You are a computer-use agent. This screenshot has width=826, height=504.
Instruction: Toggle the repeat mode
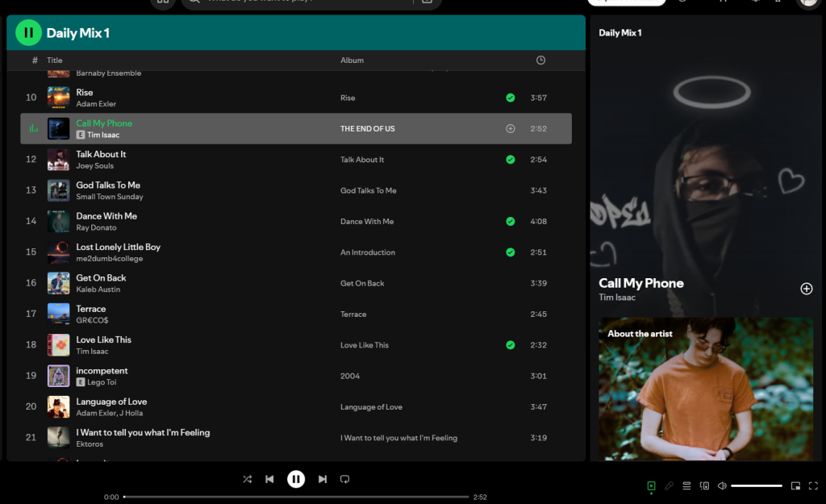[344, 479]
